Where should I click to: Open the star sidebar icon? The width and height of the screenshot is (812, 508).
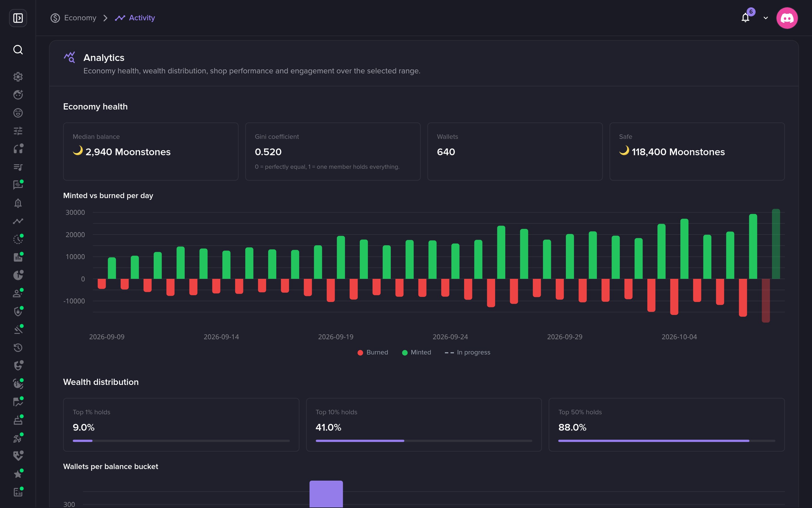tap(18, 474)
